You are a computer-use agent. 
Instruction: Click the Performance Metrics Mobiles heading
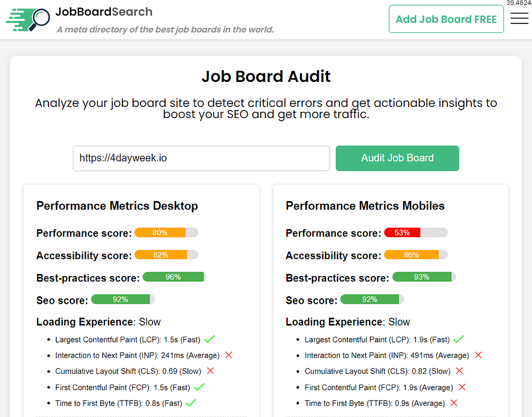coord(365,206)
